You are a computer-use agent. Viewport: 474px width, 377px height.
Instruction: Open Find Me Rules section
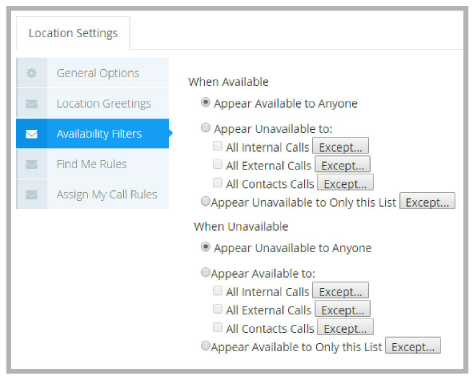(93, 164)
